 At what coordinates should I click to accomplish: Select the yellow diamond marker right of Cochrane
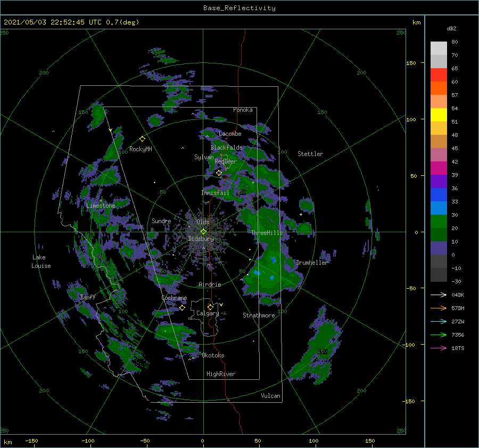pyautogui.click(x=183, y=307)
